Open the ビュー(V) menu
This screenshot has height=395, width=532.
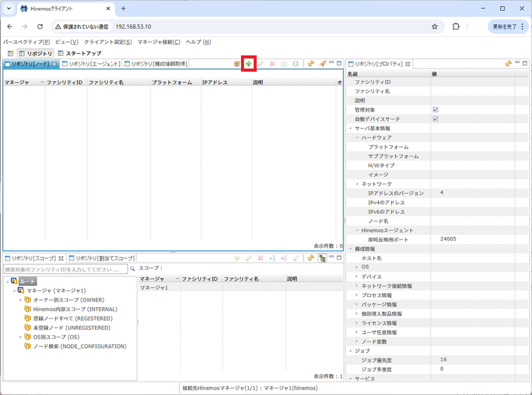(67, 42)
